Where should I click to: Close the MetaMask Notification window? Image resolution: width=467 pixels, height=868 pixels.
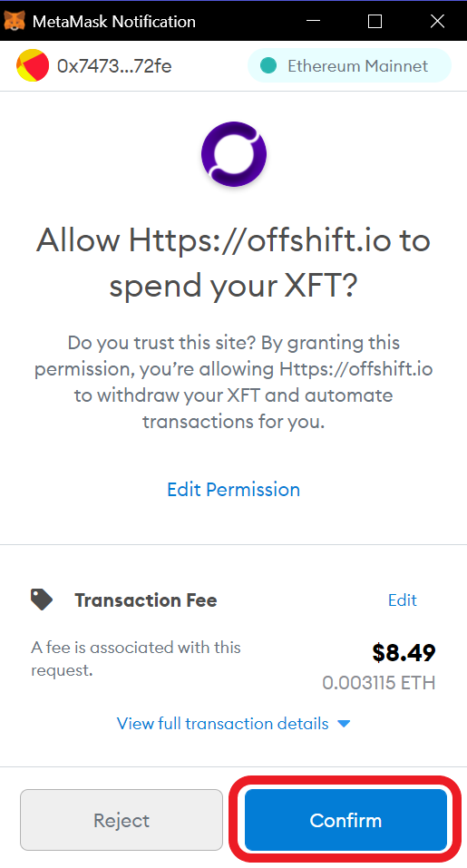coord(438,21)
